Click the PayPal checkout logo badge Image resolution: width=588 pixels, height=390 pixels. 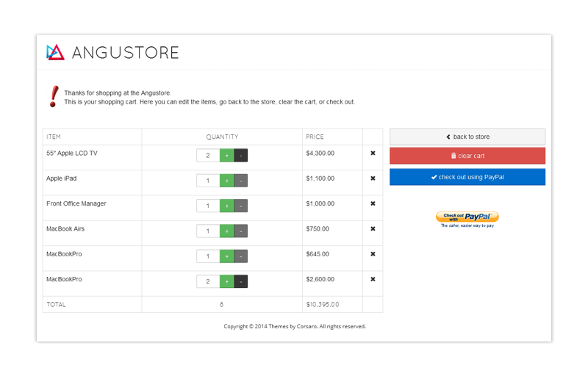click(x=467, y=218)
